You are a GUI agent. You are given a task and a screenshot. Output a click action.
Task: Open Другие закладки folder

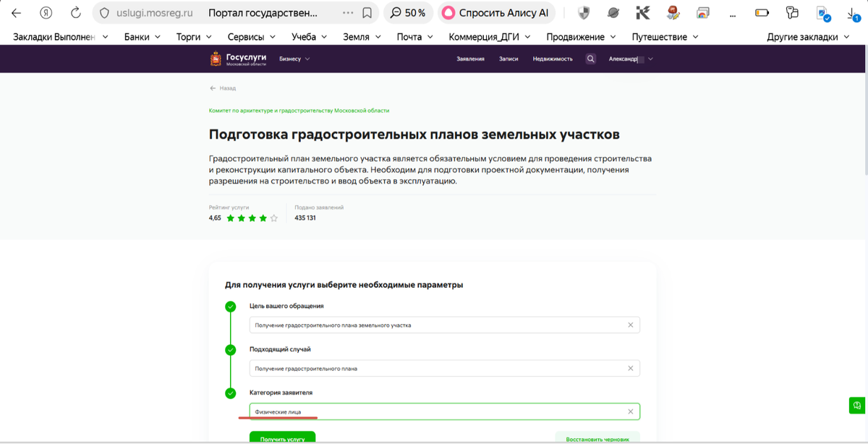pyautogui.click(x=809, y=37)
